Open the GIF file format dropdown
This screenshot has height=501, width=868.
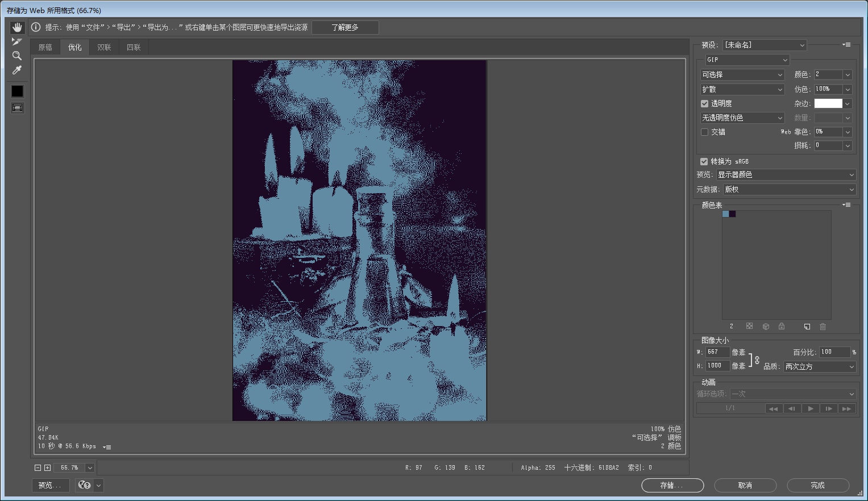click(747, 60)
